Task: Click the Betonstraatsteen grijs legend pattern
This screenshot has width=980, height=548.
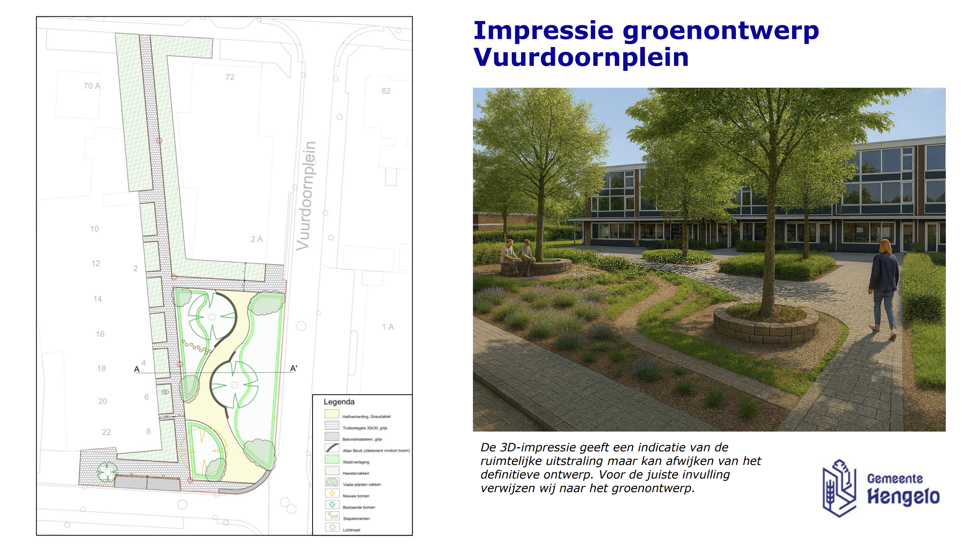Action: click(x=332, y=437)
